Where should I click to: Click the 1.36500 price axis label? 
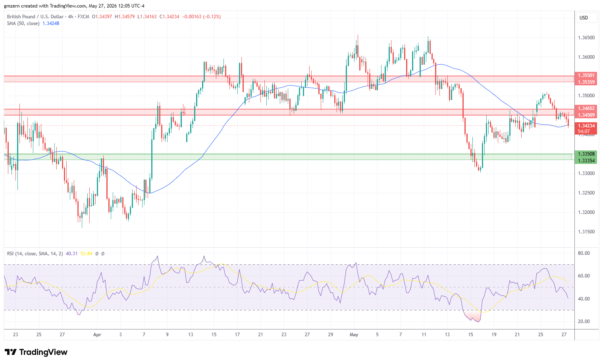pyautogui.click(x=586, y=38)
